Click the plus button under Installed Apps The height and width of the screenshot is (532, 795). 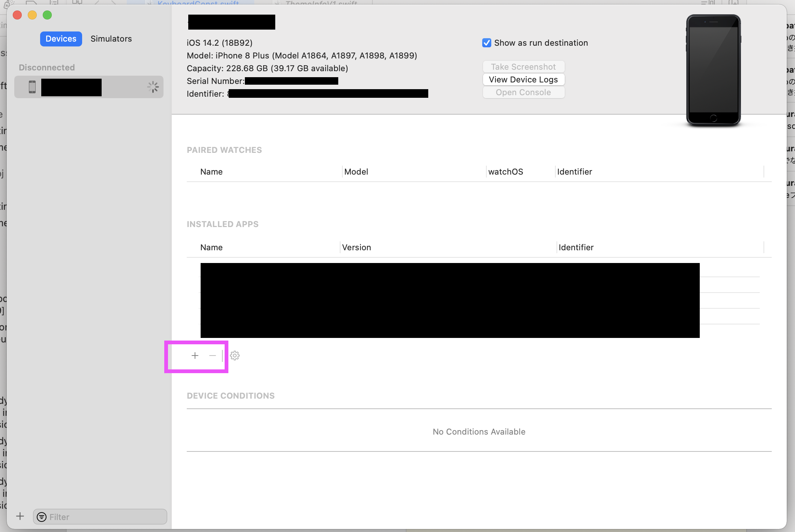(195, 356)
